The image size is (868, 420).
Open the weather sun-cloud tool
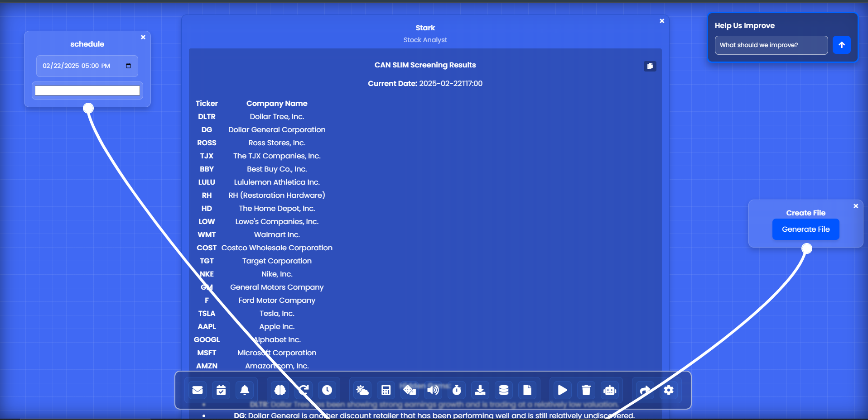[362, 390]
